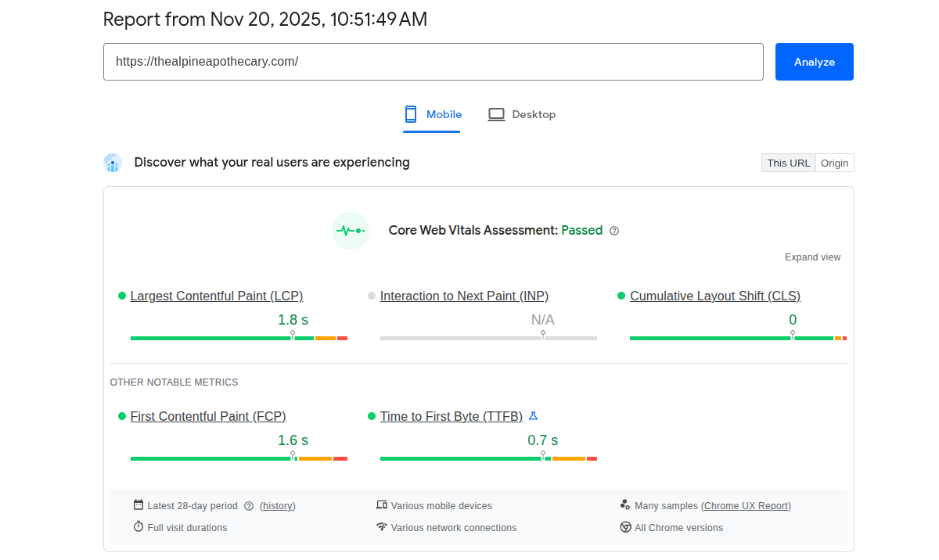Click the TTFB experimental flask icon
939x560 pixels.
pos(534,416)
